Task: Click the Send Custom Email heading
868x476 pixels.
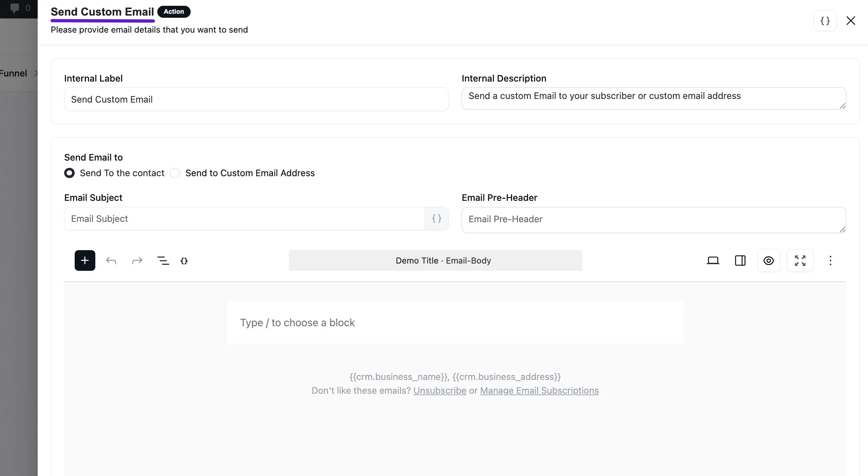Action: coord(102,12)
